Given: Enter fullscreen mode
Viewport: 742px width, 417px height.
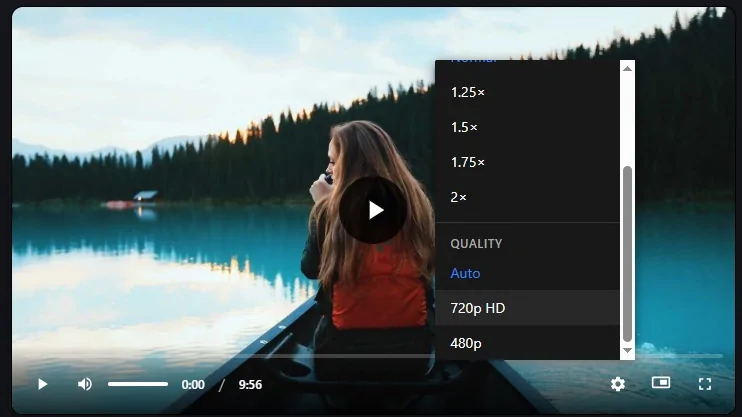Looking at the screenshot, I should 704,384.
